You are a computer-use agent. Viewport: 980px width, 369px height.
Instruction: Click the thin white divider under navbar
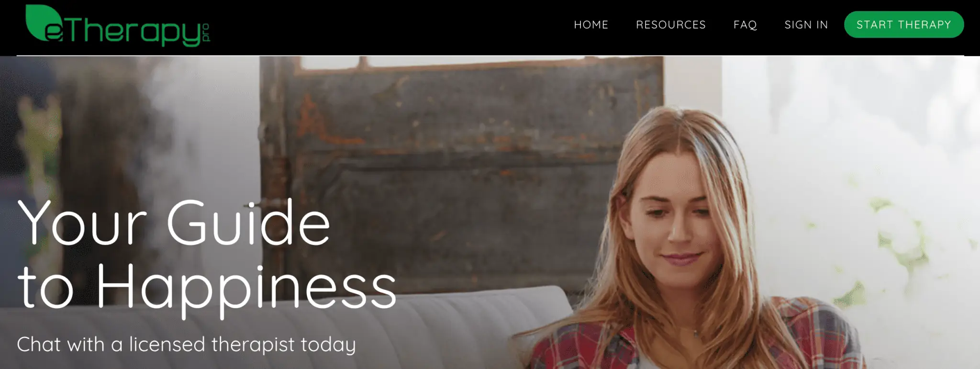tap(490, 56)
